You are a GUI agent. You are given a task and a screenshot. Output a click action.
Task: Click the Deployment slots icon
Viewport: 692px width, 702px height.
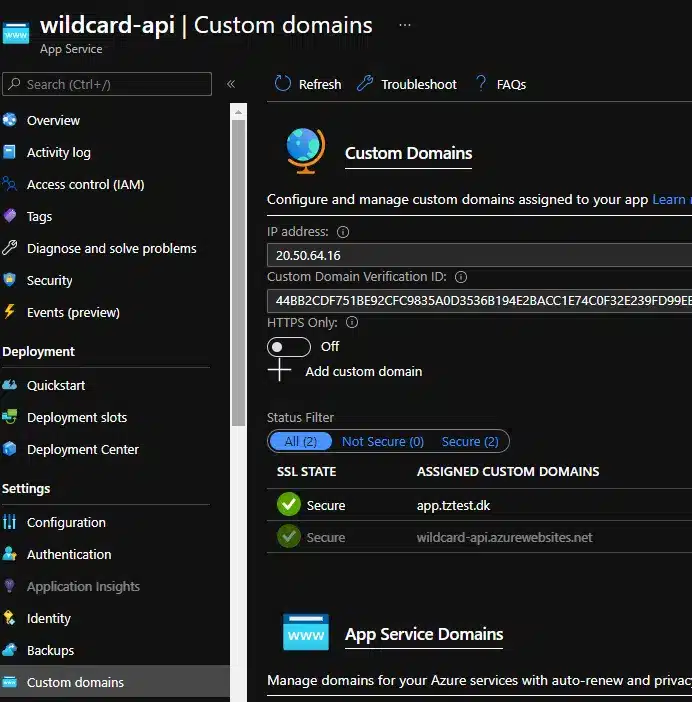point(9,417)
